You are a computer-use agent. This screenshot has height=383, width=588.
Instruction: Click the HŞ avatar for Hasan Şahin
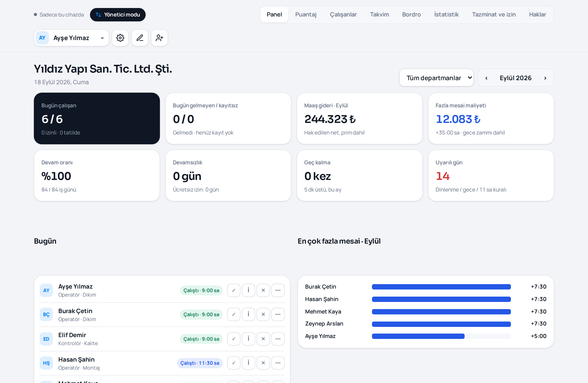click(x=46, y=363)
